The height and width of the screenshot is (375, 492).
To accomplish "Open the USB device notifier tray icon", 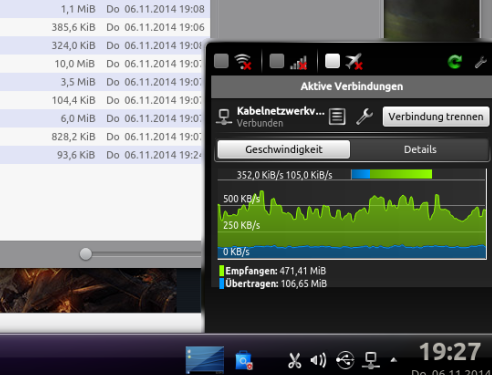I will coord(345,360).
